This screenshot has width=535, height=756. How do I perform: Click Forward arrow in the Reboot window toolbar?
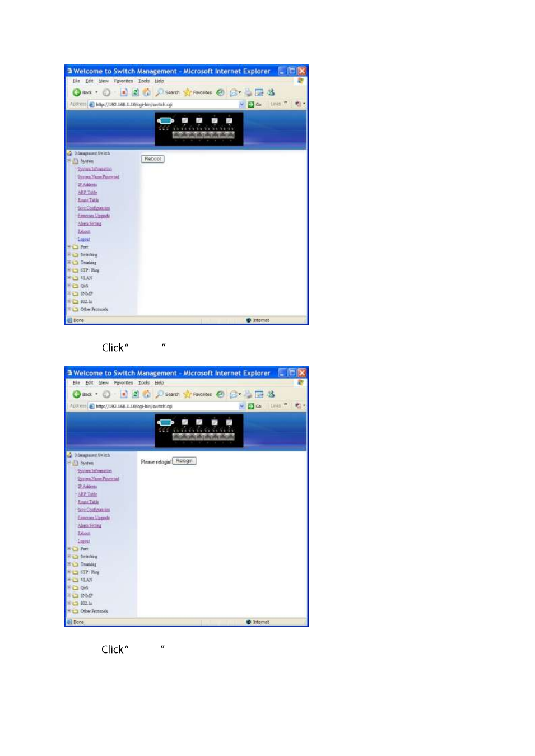pyautogui.click(x=106, y=92)
